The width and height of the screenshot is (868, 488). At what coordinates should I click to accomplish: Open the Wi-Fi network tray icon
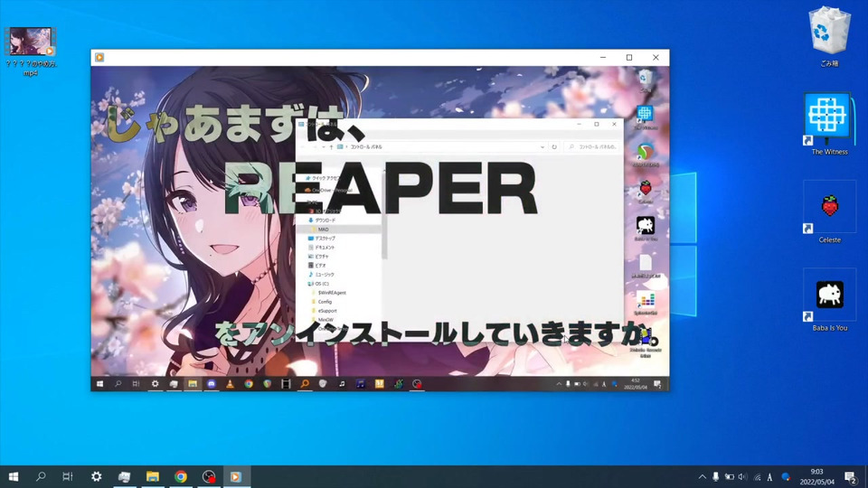(x=757, y=476)
